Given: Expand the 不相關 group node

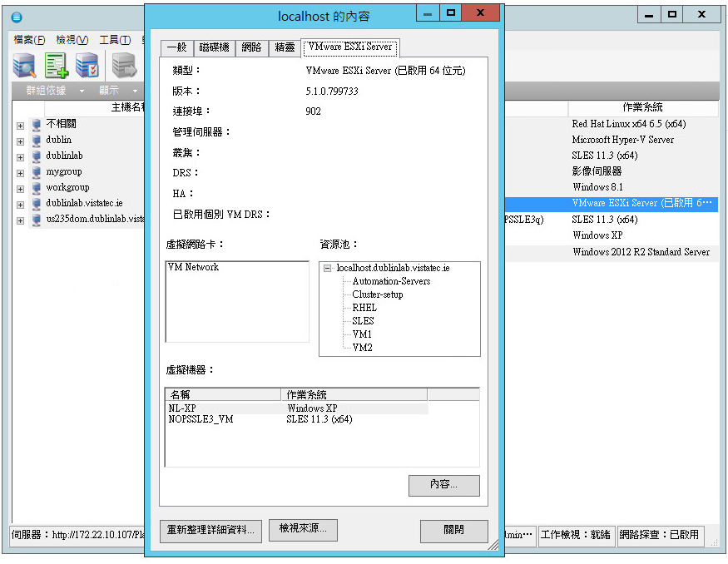Looking at the screenshot, I should (x=20, y=125).
